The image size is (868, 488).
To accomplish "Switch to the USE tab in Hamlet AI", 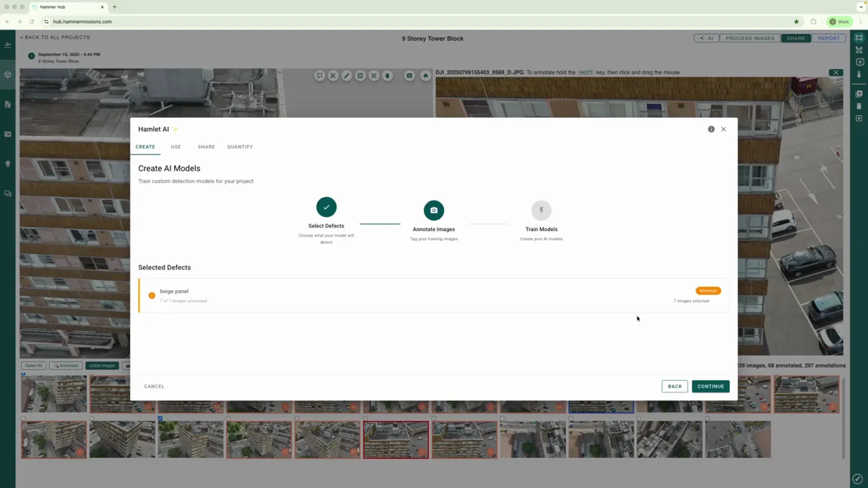I will tap(176, 146).
